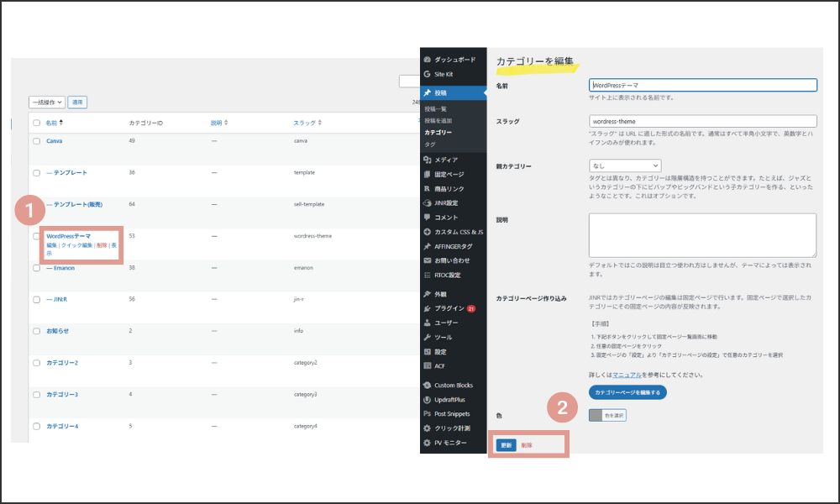Click クイック編集 under WordPressテーマ
The width and height of the screenshot is (840, 504).
pos(76,245)
